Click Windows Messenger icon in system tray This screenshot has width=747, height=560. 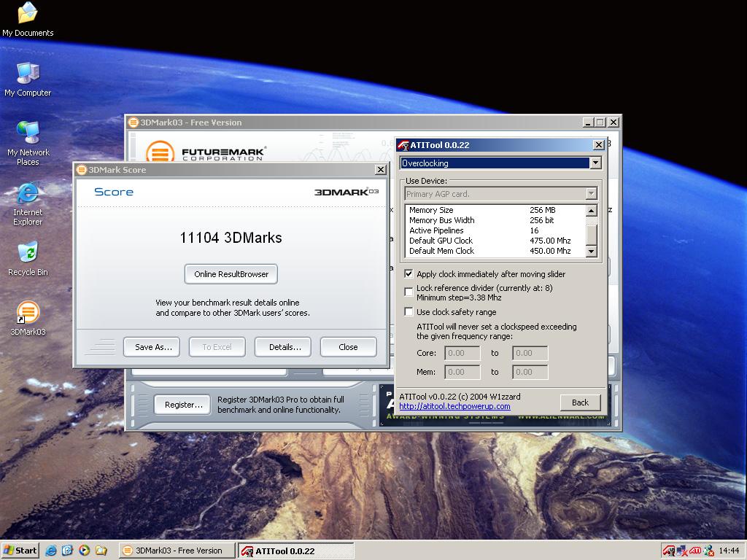[x=708, y=551]
